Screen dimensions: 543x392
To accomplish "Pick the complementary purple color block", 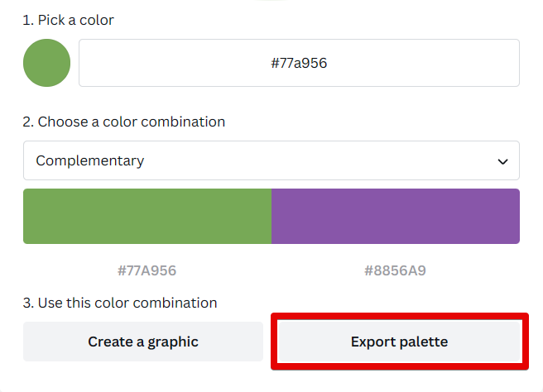I will point(395,216).
